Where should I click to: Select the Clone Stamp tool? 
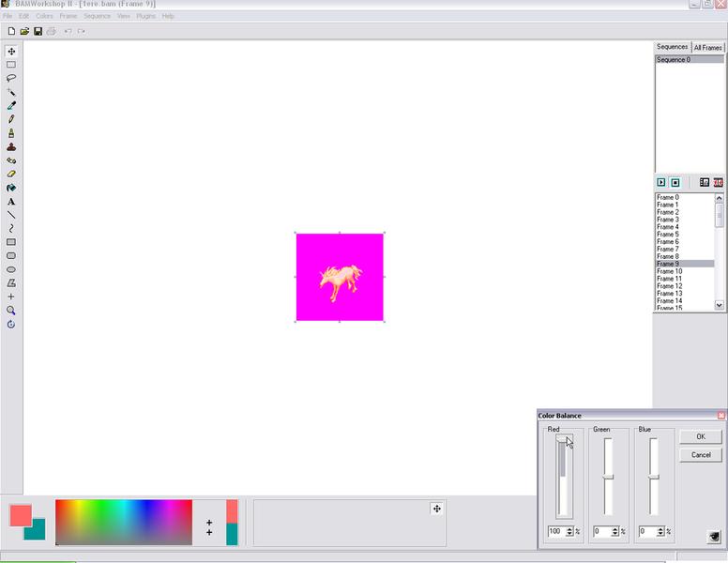click(x=11, y=146)
